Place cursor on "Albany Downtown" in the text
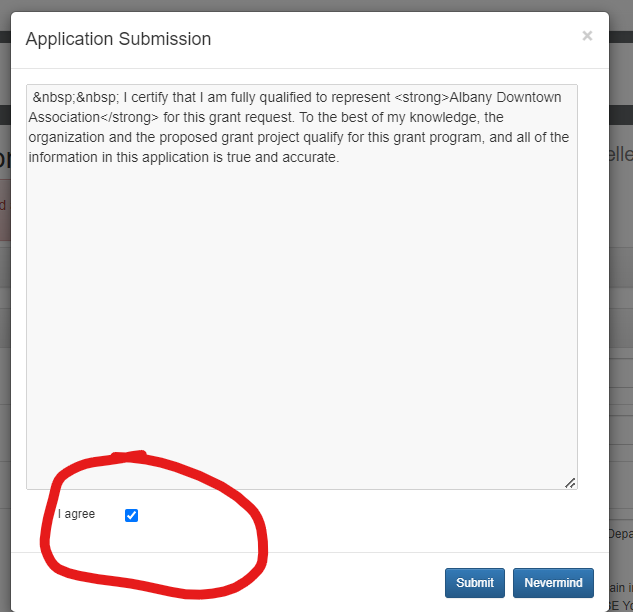The width and height of the screenshot is (633, 612). coord(505,97)
